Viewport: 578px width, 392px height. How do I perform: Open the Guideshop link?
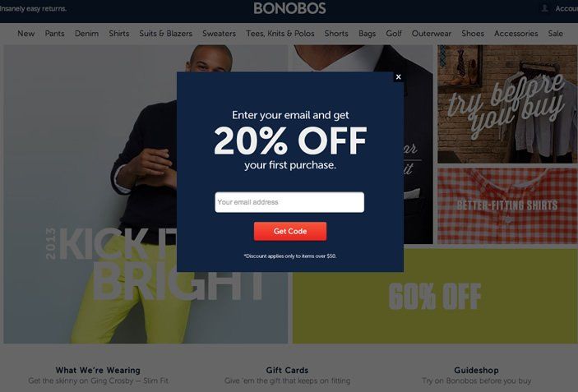pos(476,371)
